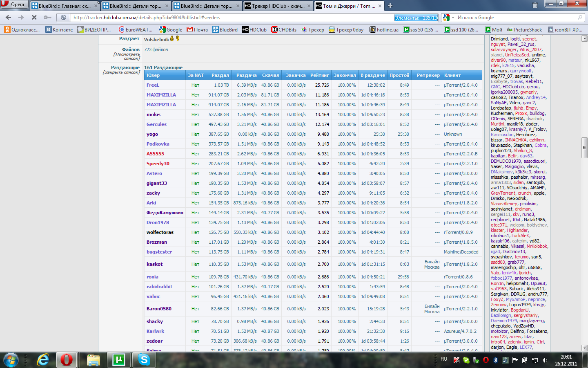Open the BlueBird bookmark
This screenshot has width=588, height=368.
point(225,29)
